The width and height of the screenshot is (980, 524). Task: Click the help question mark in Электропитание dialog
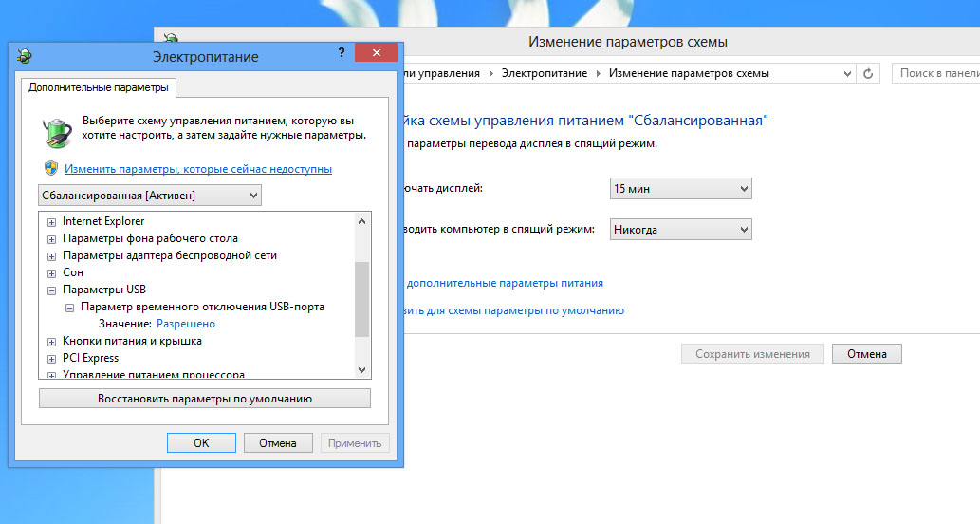342,54
